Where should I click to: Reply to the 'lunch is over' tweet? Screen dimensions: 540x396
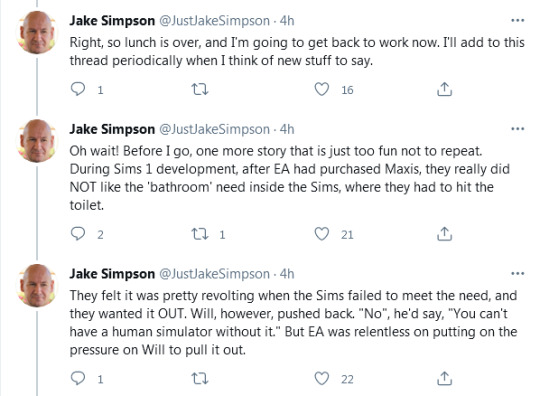point(78,89)
